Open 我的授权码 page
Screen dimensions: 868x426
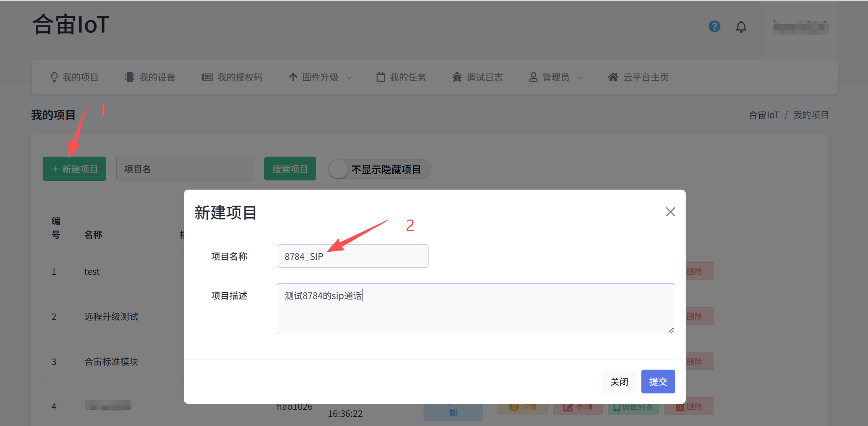click(x=232, y=77)
